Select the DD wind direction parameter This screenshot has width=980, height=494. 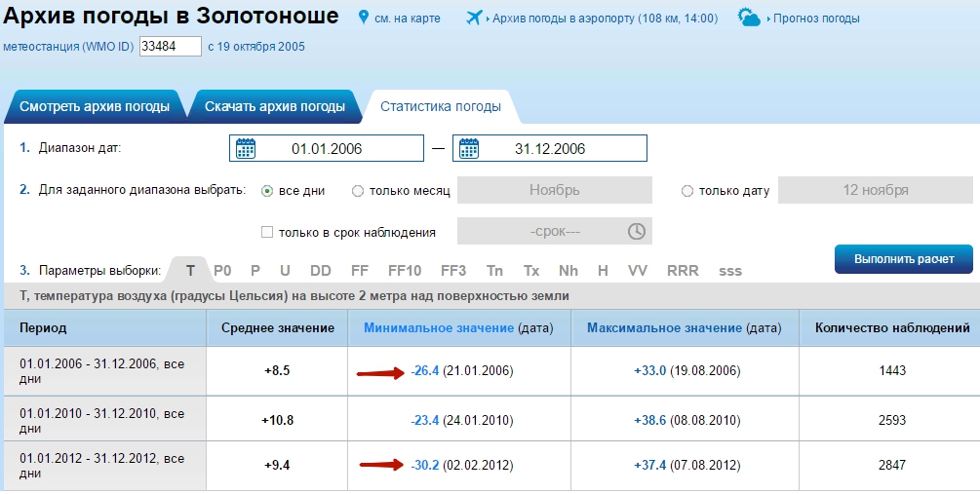click(321, 271)
